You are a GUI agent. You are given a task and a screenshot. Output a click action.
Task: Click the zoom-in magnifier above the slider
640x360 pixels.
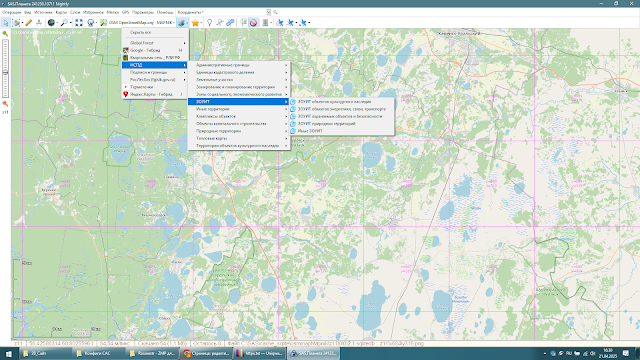[5, 33]
